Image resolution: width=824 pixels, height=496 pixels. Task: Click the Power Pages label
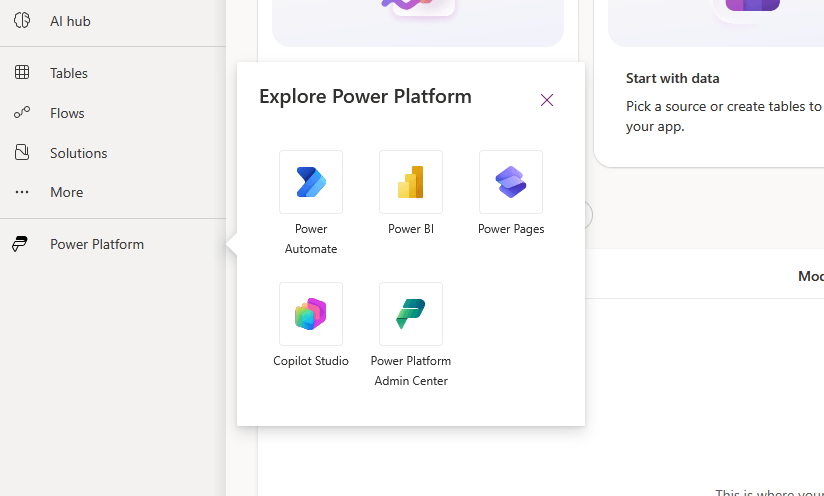point(511,229)
